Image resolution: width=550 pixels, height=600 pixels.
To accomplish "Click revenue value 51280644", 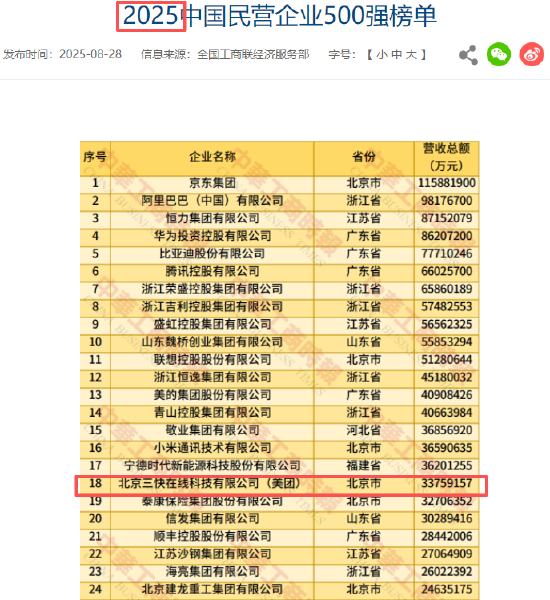I will click(x=447, y=359).
